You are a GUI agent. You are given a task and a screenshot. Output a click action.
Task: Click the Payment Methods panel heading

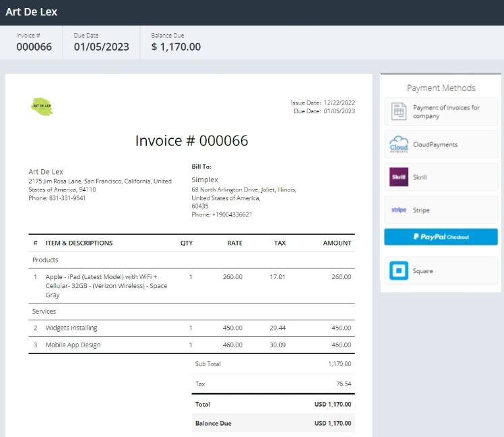tap(441, 88)
